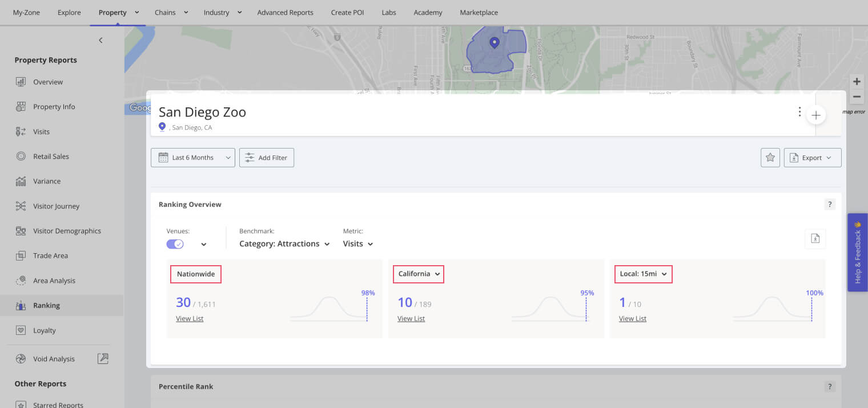Go to My-Zone tab

pos(26,12)
